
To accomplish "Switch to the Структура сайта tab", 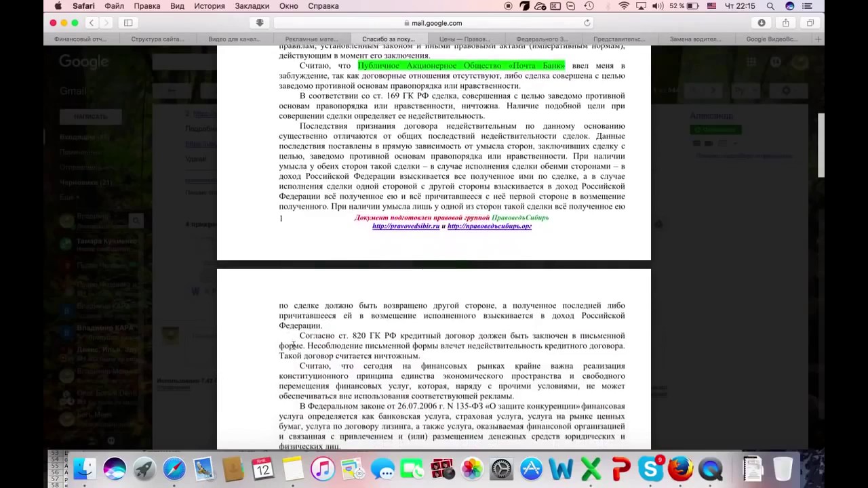I will pyautogui.click(x=157, y=39).
